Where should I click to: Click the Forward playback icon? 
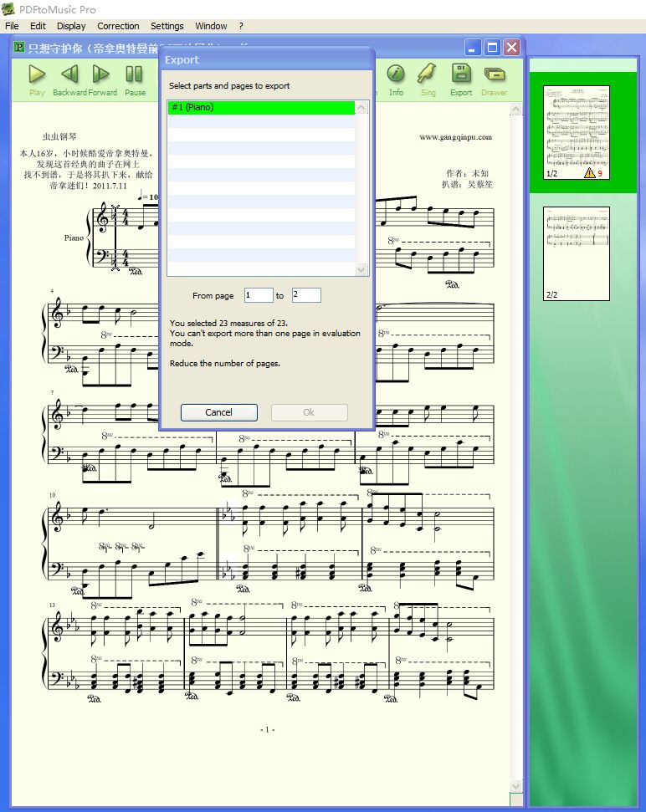[101, 74]
